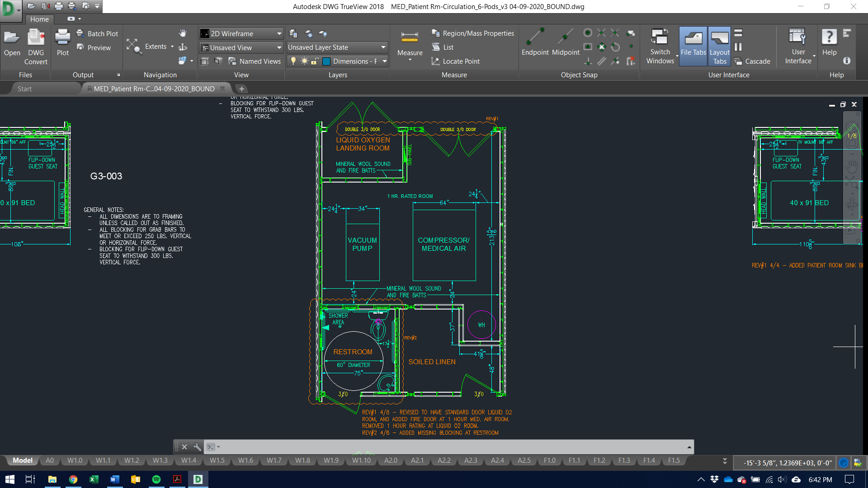Click Open icon in quick access toolbar
Image resolution: width=868 pixels, height=488 pixels.
click(x=31, y=6)
